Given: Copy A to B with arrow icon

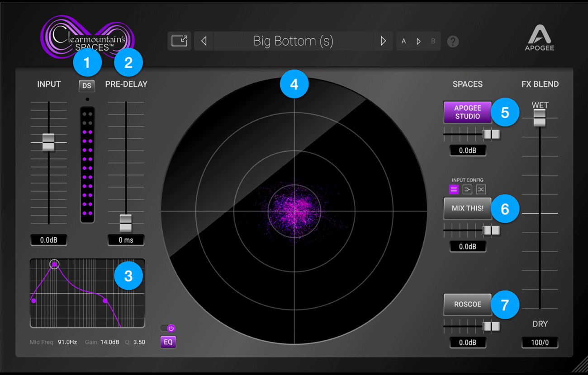Looking at the screenshot, I should [x=418, y=41].
